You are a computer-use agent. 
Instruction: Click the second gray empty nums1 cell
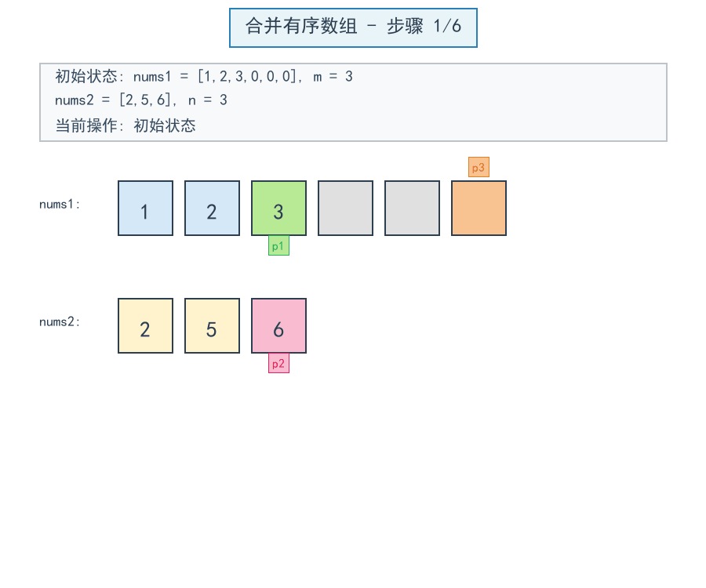[412, 209]
